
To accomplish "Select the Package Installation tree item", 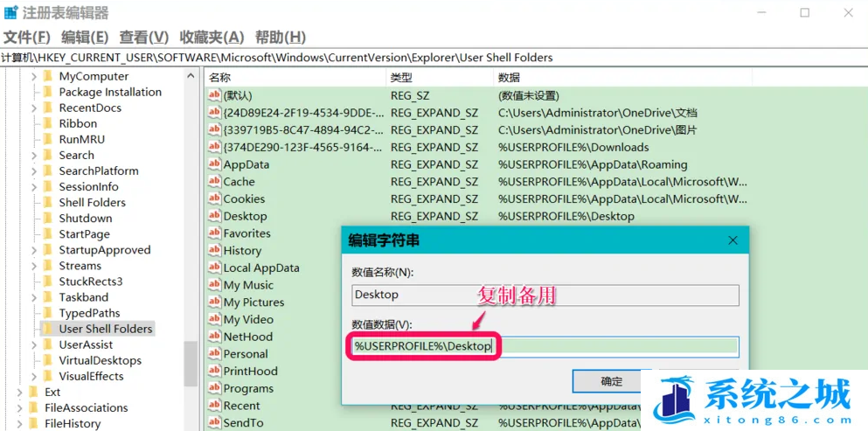I will tap(110, 93).
